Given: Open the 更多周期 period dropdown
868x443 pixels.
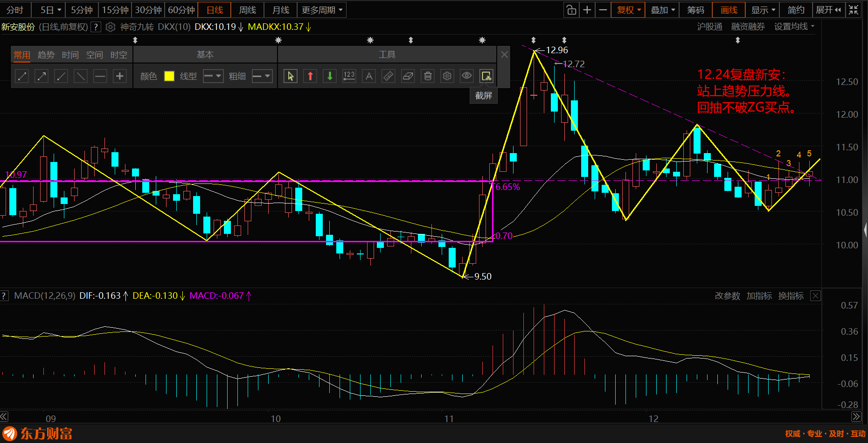Looking at the screenshot, I should pos(322,10).
